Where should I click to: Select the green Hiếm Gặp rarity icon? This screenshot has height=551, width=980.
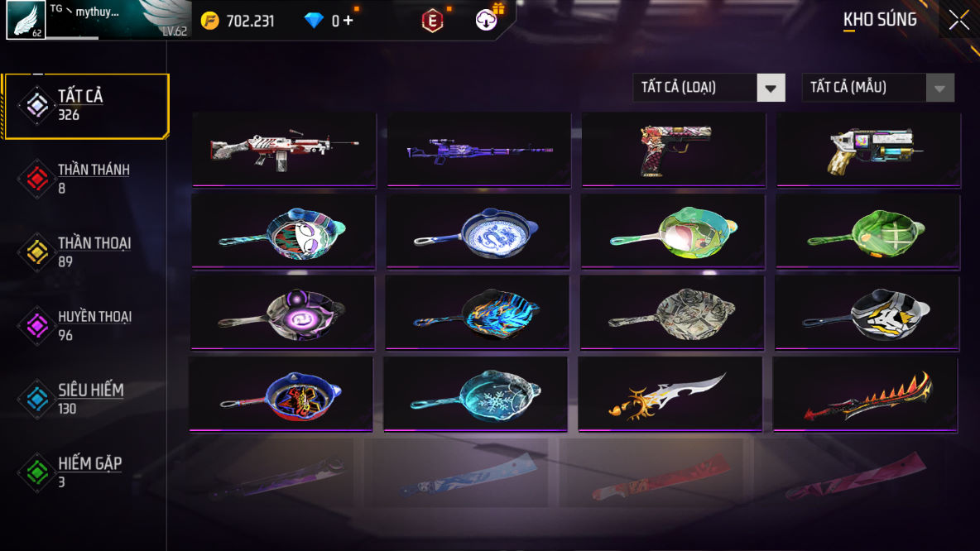tap(37, 473)
